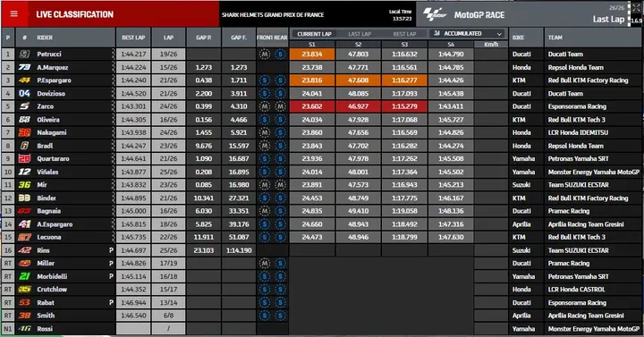
Task: Click Lecuona's gap 51.087
Action: [239, 237]
